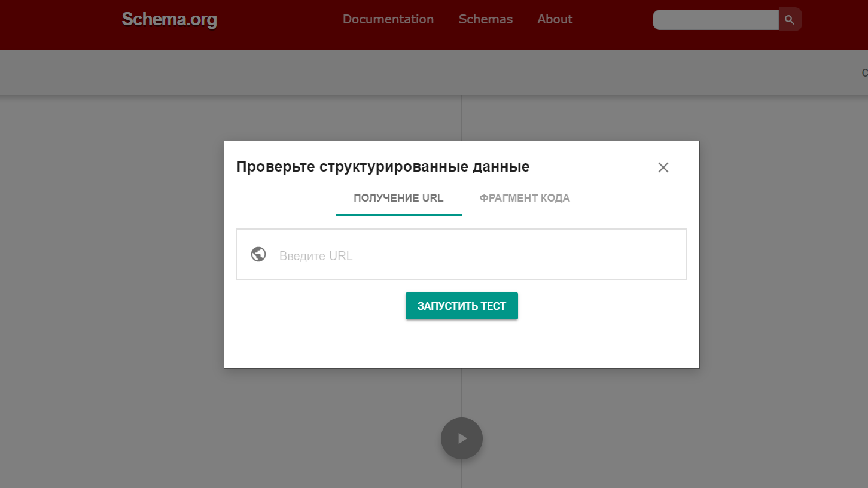This screenshot has width=868, height=488.
Task: Open the Schema.org home logo
Action: tap(169, 20)
